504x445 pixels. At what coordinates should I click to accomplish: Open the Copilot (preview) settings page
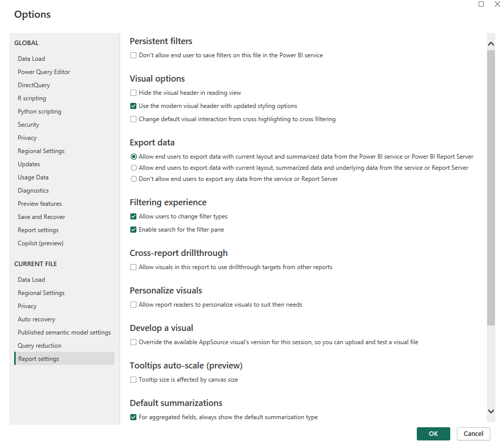tap(40, 243)
